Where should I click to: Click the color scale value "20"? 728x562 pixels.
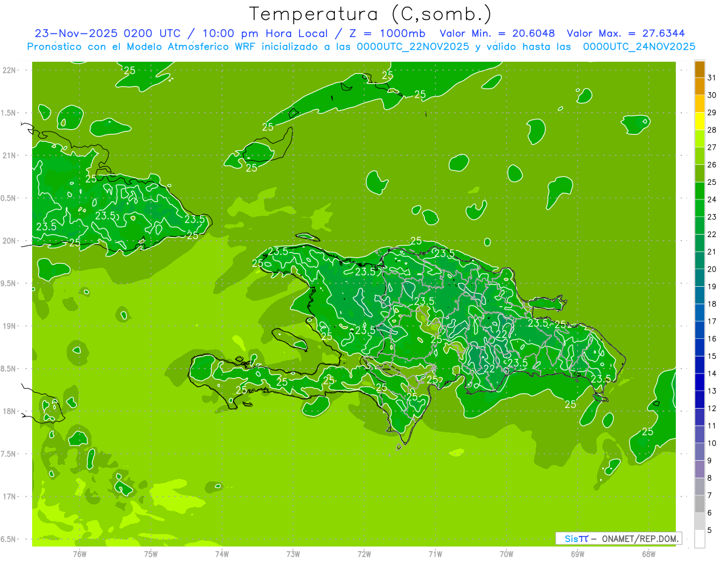coord(712,269)
